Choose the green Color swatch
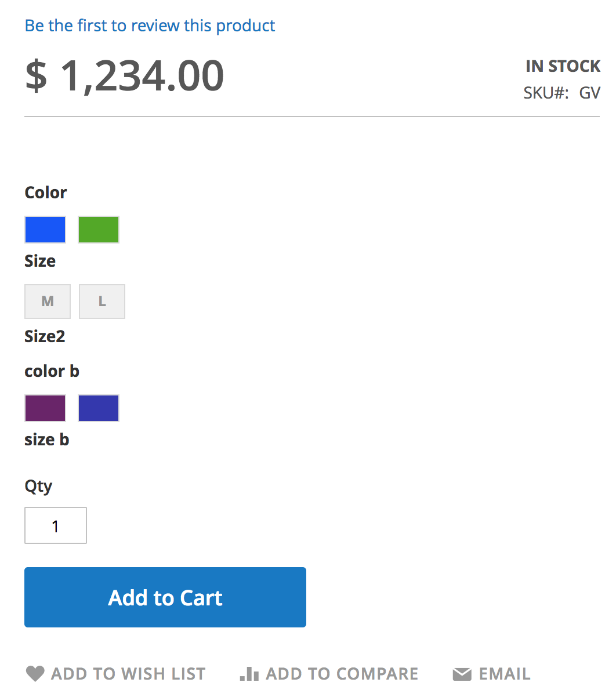Screen dimensions: 616x697 (99, 230)
